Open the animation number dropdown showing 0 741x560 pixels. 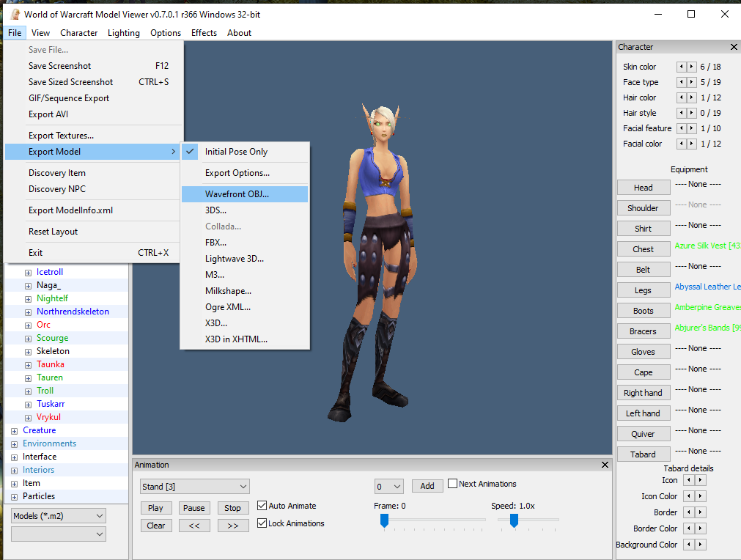(x=389, y=486)
